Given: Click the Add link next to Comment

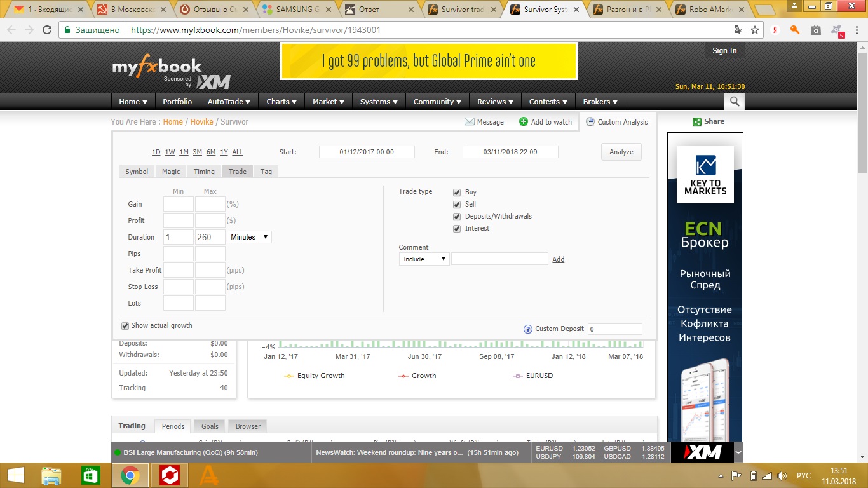Looking at the screenshot, I should pyautogui.click(x=558, y=259).
